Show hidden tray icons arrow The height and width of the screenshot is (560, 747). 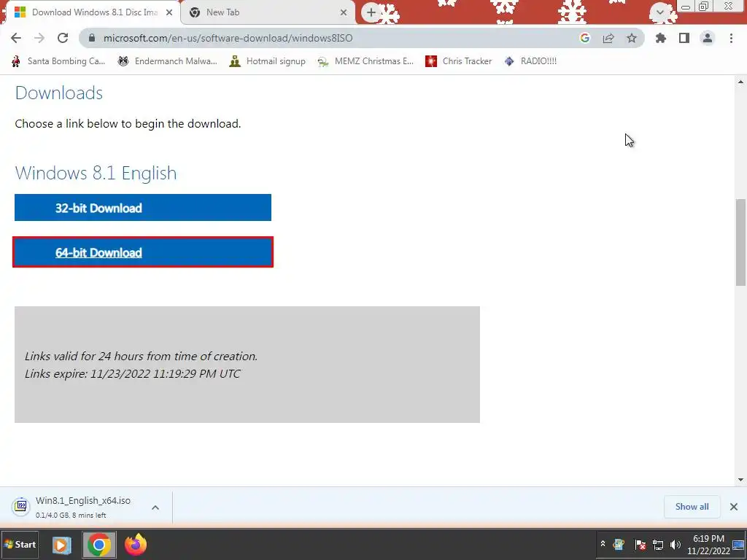[603, 544]
